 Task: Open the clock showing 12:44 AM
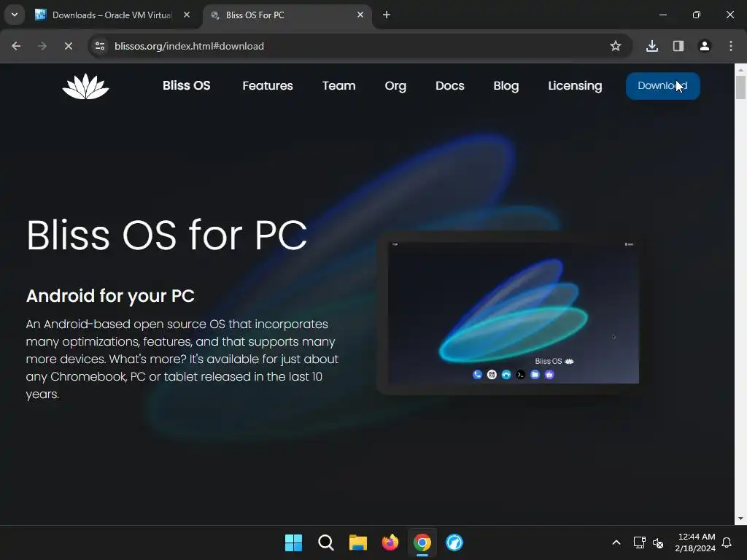pos(695,542)
